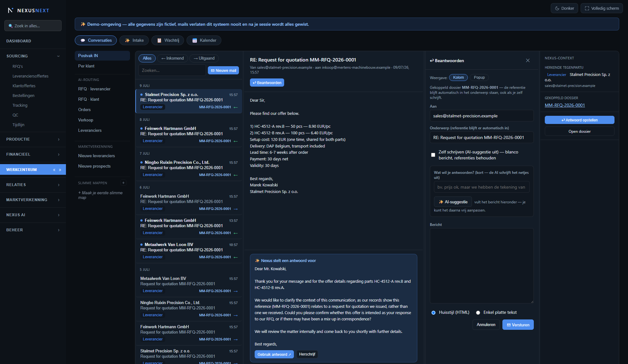Switch to Donker theme
Viewport: 628px width, 364px height.
[x=564, y=8]
